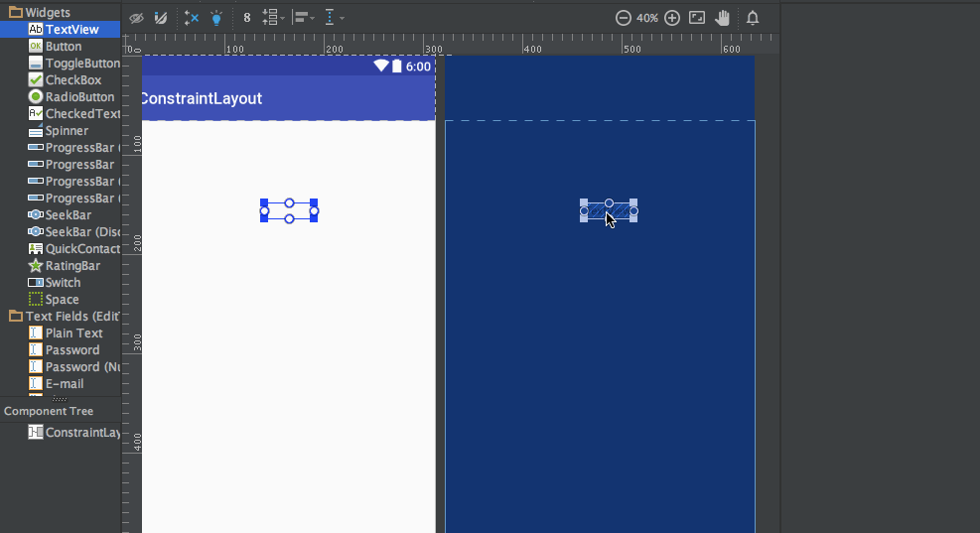Click the Component Tree panel header
This screenshot has height=533, width=980.
(49, 411)
